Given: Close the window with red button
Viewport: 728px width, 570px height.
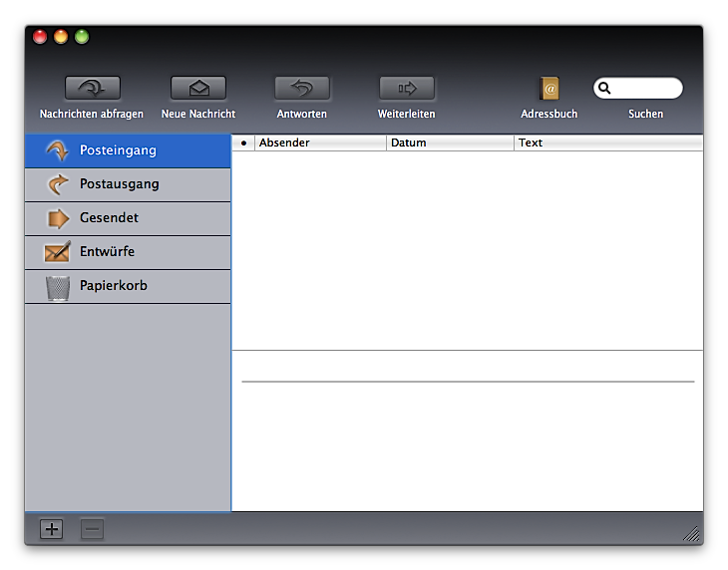Looking at the screenshot, I should click(x=40, y=37).
